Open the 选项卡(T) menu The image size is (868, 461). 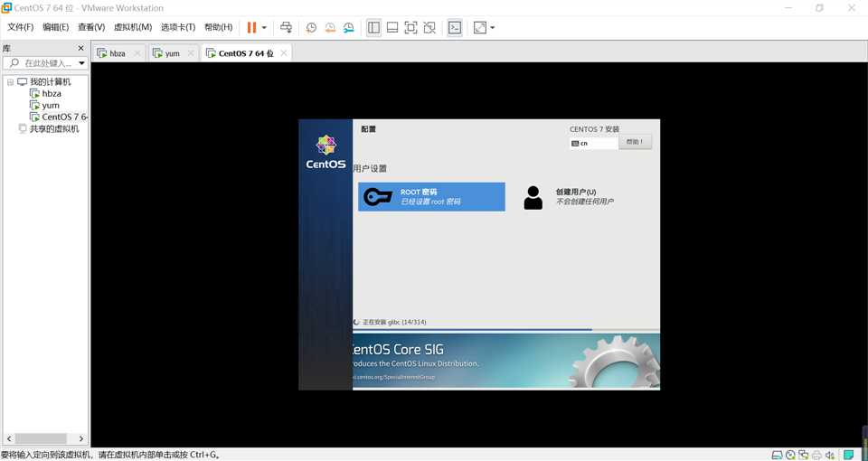click(178, 27)
